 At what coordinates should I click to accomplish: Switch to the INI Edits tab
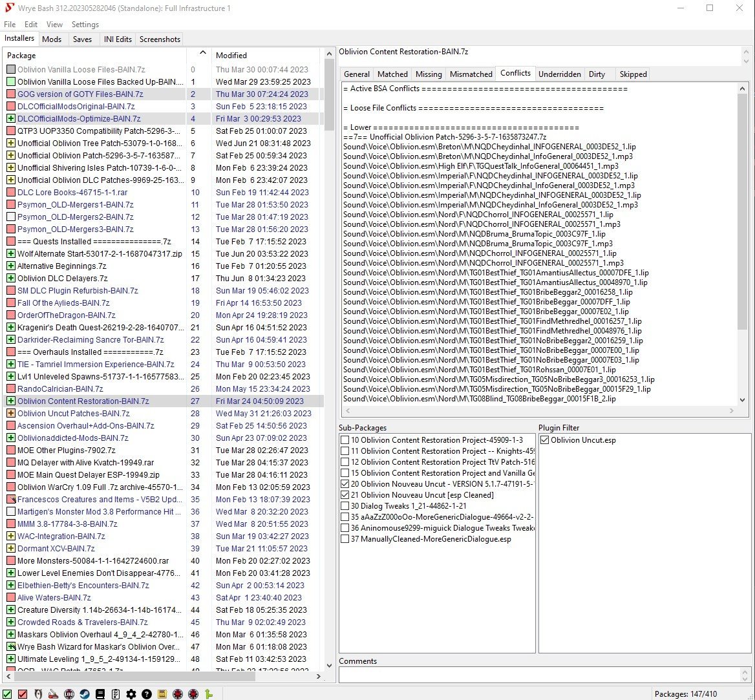coord(118,39)
